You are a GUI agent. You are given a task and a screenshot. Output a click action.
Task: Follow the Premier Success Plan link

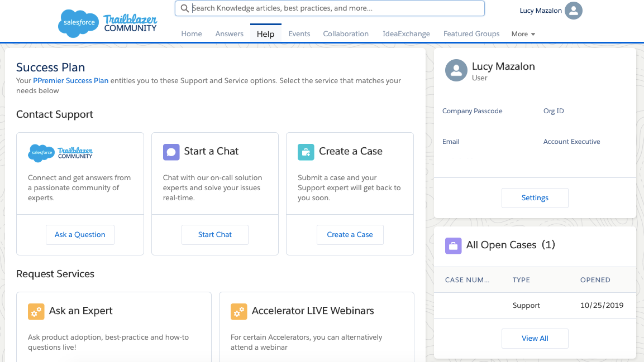pyautogui.click(x=70, y=81)
